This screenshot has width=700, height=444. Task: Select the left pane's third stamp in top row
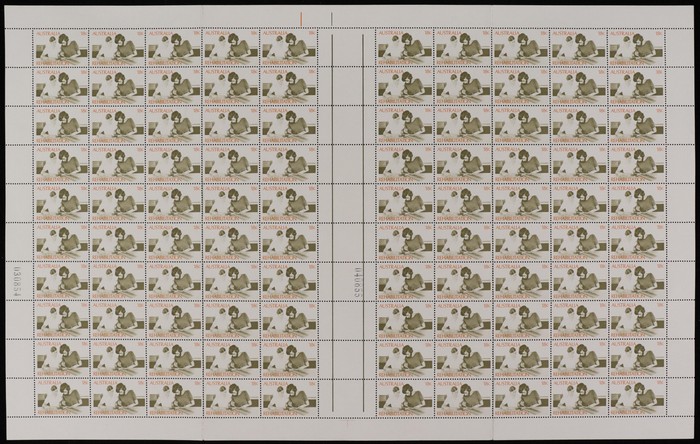pyautogui.click(x=173, y=47)
